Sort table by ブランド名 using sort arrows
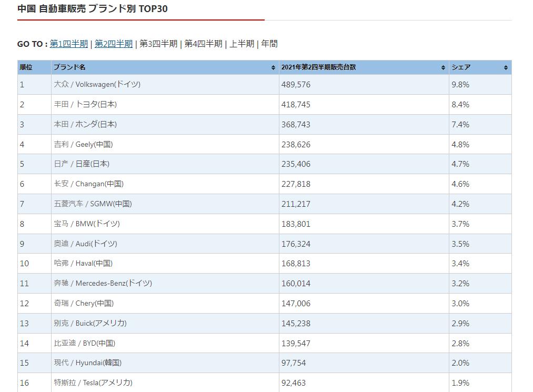The width and height of the screenshot is (533, 392). 273,68
